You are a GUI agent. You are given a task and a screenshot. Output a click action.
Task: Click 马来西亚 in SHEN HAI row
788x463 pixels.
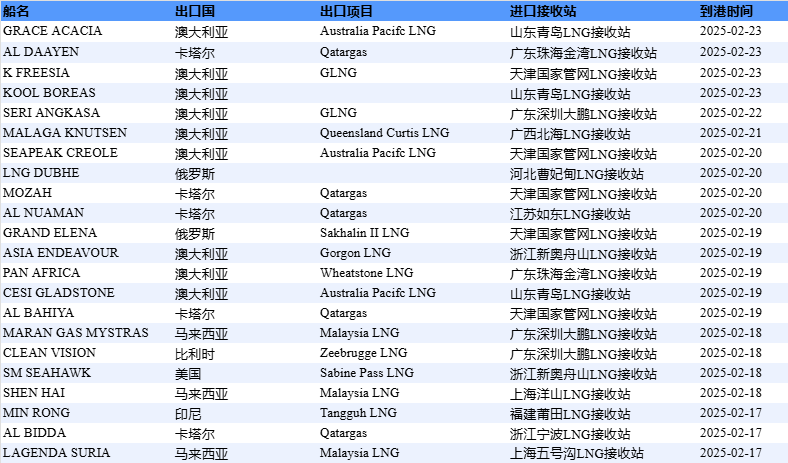click(x=202, y=395)
